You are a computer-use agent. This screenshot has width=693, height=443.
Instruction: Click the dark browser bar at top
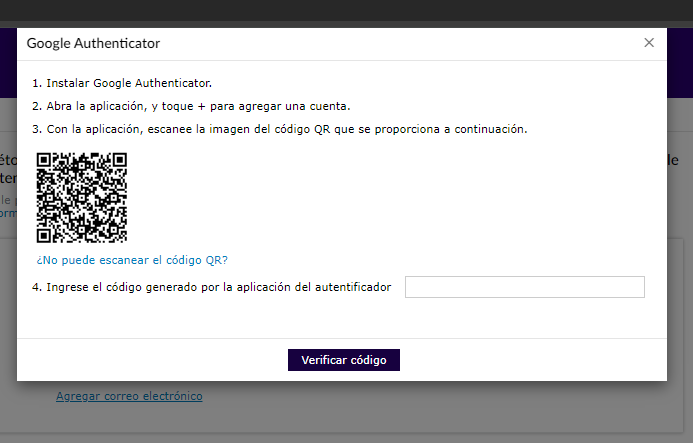pos(346,10)
